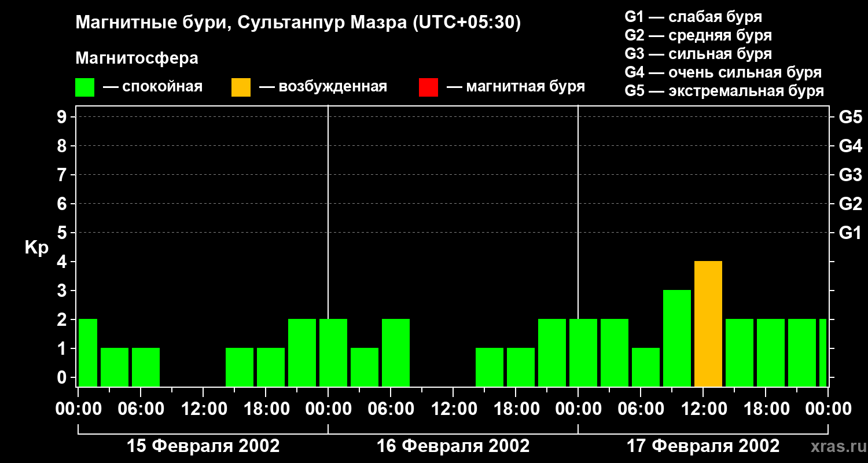This screenshot has width=868, height=463.
Task: Click the red 'магнитная буря' legend swatch
Action: (428, 87)
